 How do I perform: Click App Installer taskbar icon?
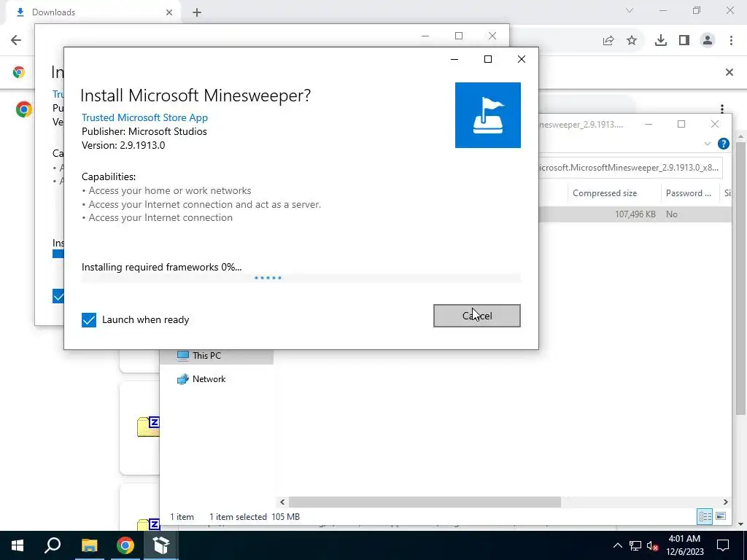pyautogui.click(x=161, y=545)
